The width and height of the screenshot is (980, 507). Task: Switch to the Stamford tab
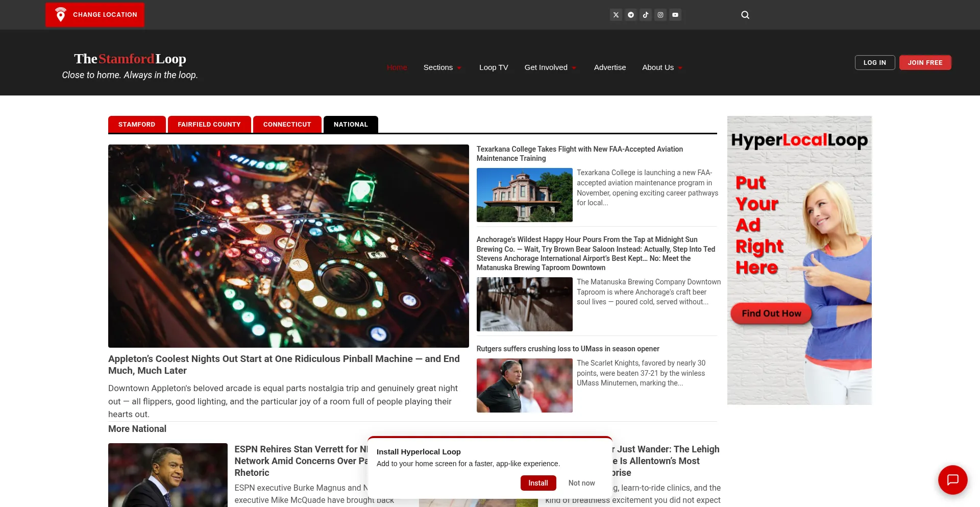pos(137,124)
